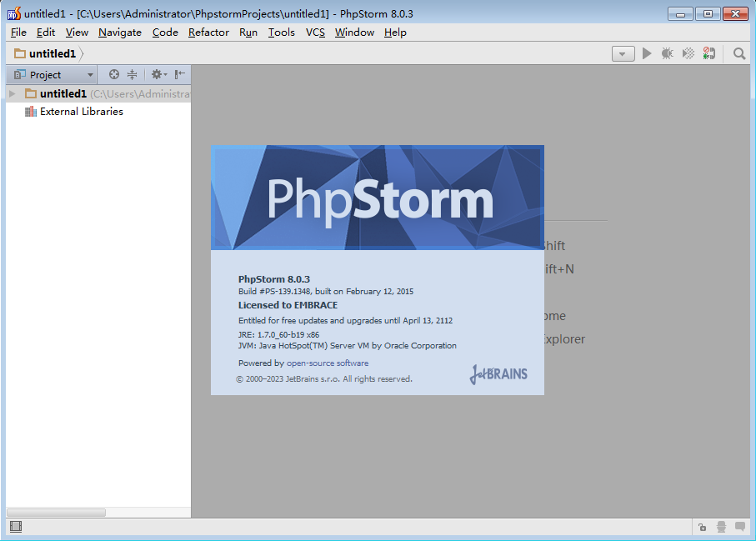Click the "PhpStorm 8.0.3" version heading

[274, 279]
